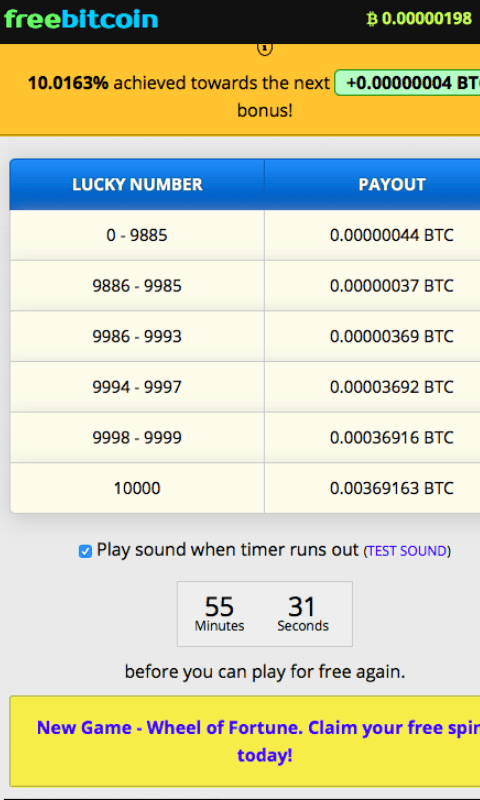
Task: Click the Bitcoin symbol beside balance
Action: click(x=372, y=19)
